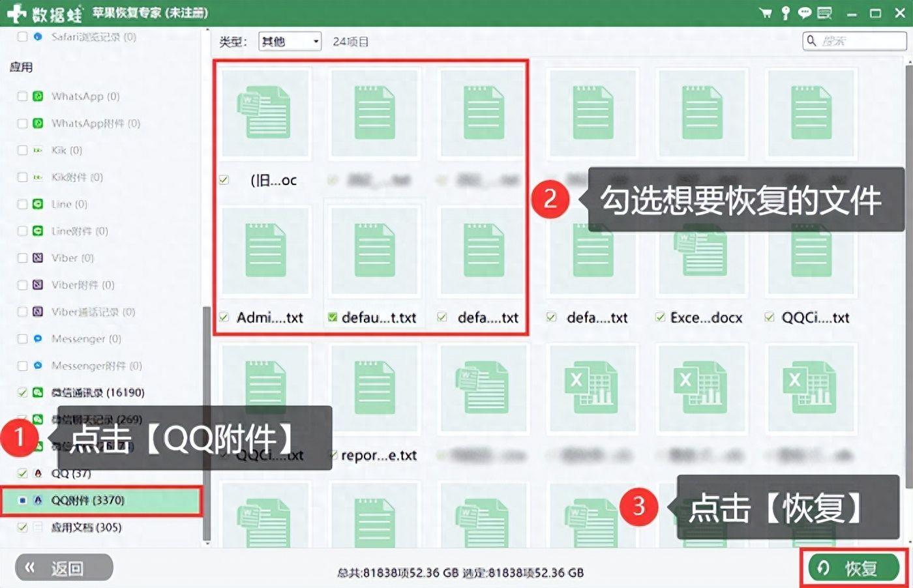Image resolution: width=913 pixels, height=588 pixels.
Task: Select the repor...e.txt file thumbnail
Action: [374, 389]
